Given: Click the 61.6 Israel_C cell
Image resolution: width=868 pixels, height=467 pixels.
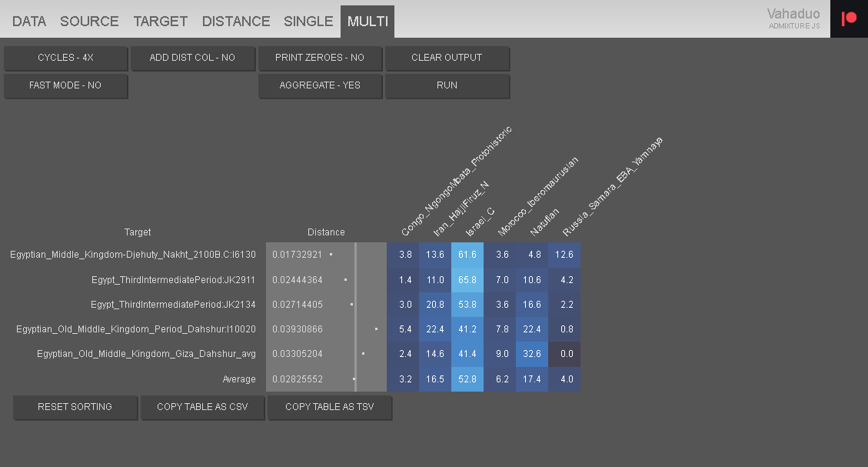Looking at the screenshot, I should 467,255.
